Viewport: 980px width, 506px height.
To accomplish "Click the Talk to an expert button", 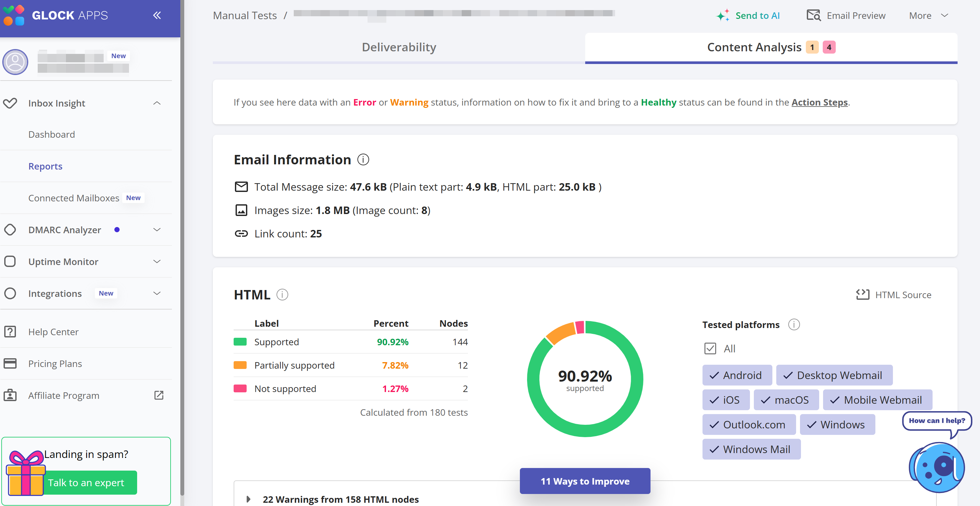I will [86, 482].
